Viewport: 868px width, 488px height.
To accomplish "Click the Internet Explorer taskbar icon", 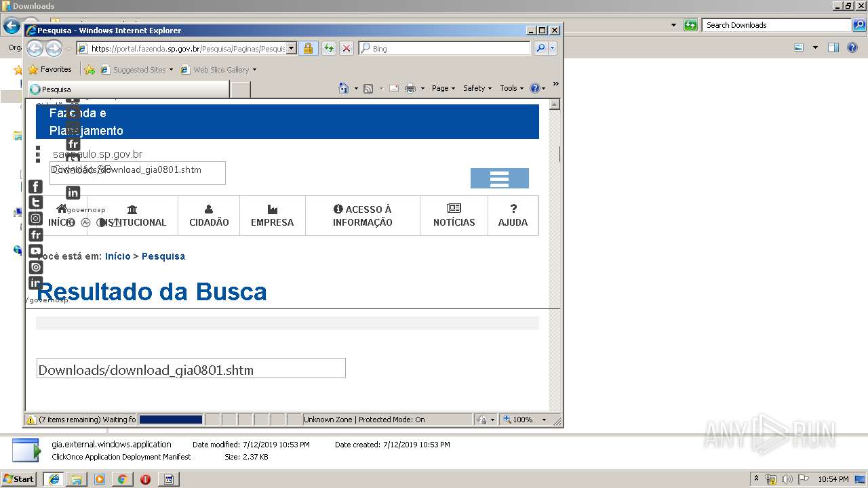I will 54,479.
